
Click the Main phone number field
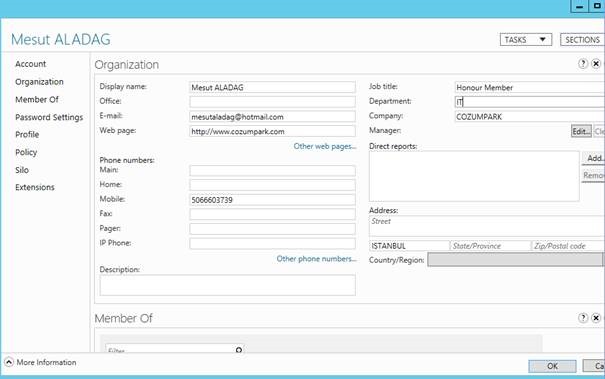coord(272,171)
